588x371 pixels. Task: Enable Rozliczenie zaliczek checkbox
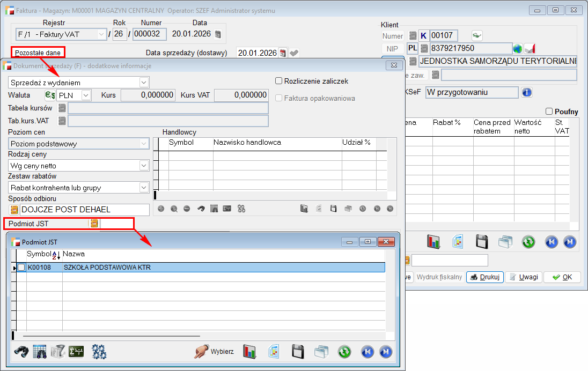[279, 81]
